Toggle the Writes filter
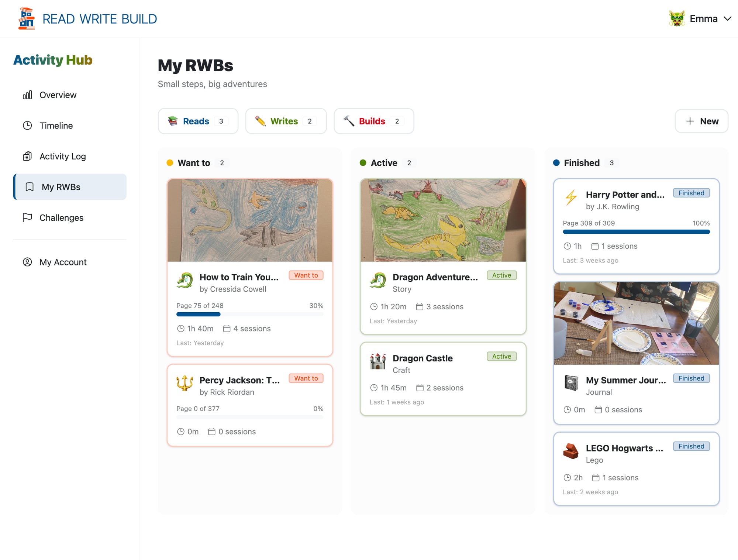The height and width of the screenshot is (560, 738). click(286, 121)
